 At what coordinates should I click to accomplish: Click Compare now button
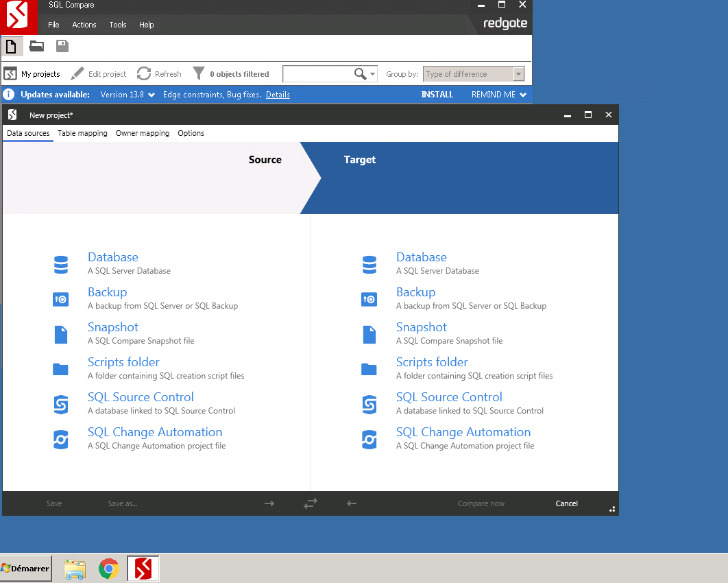coord(481,503)
